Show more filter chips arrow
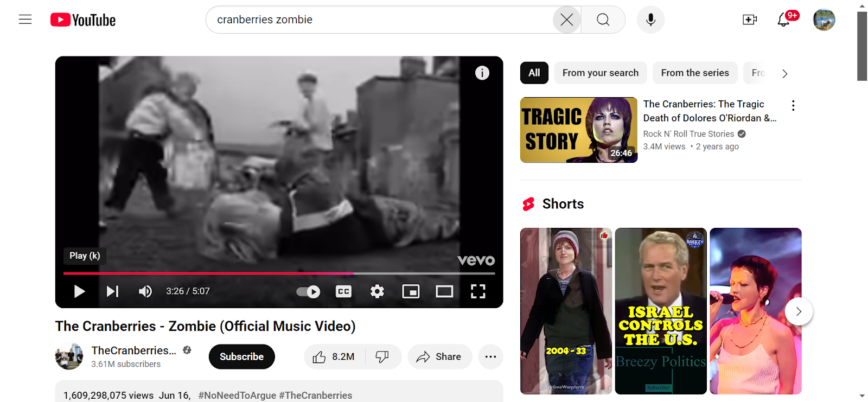 click(784, 73)
